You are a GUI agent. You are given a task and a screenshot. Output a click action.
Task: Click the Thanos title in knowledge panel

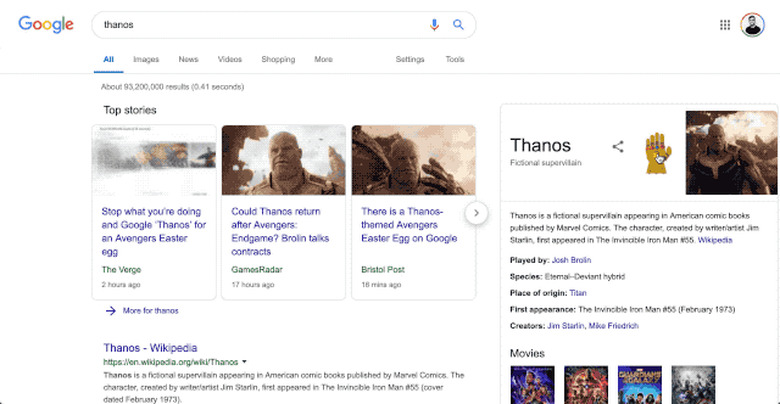click(x=540, y=145)
